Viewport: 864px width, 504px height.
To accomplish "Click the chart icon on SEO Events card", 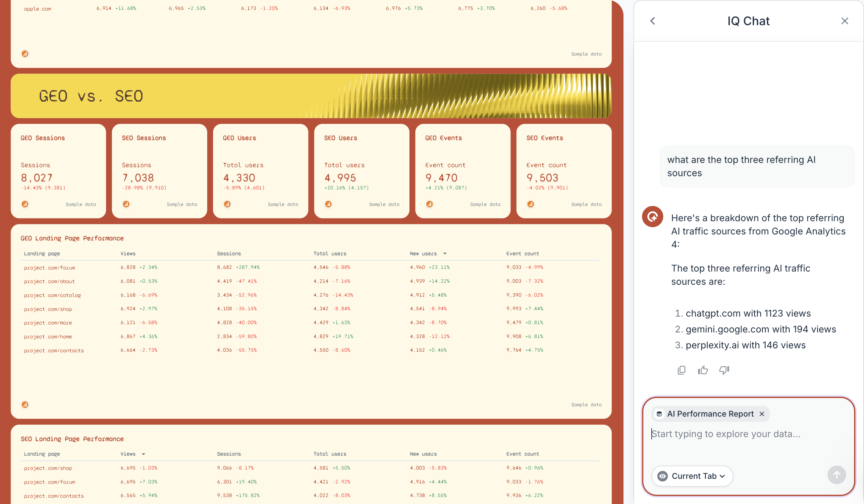I will click(x=530, y=204).
